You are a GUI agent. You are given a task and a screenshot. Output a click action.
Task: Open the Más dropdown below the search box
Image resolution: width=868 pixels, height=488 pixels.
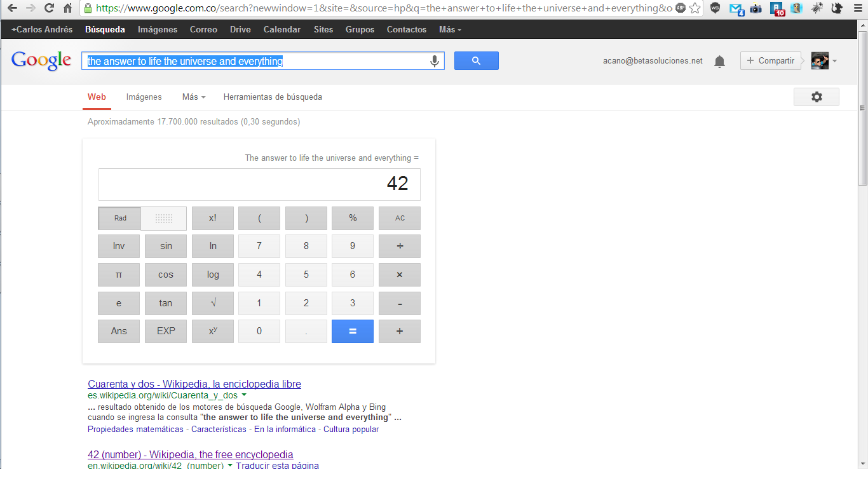tap(194, 97)
